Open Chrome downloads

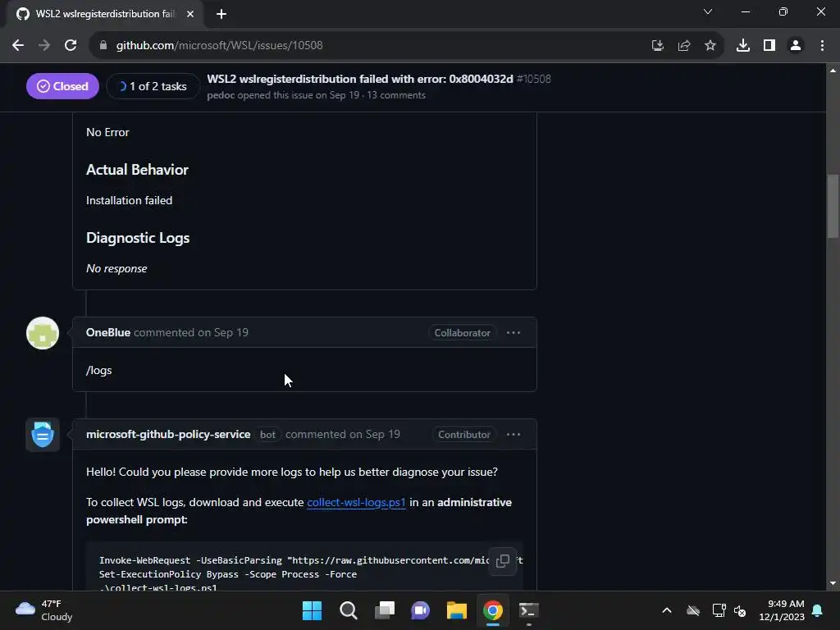[x=743, y=46]
